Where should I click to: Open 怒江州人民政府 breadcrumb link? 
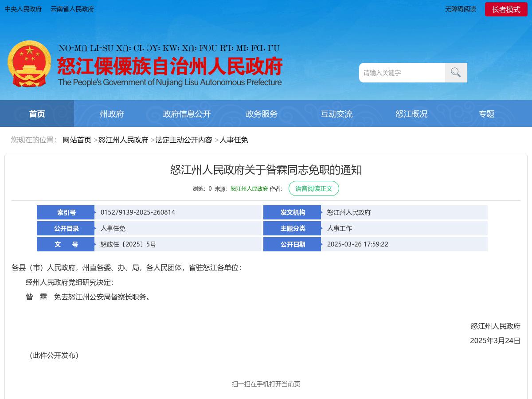123,140
